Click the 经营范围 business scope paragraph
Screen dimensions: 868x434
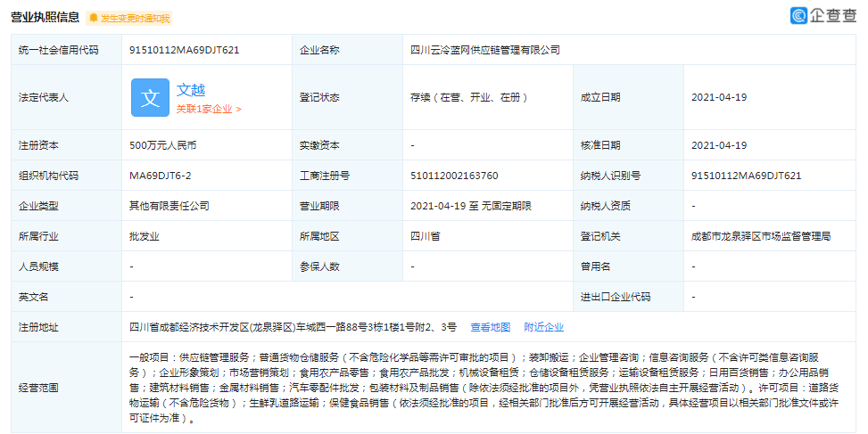click(484, 388)
